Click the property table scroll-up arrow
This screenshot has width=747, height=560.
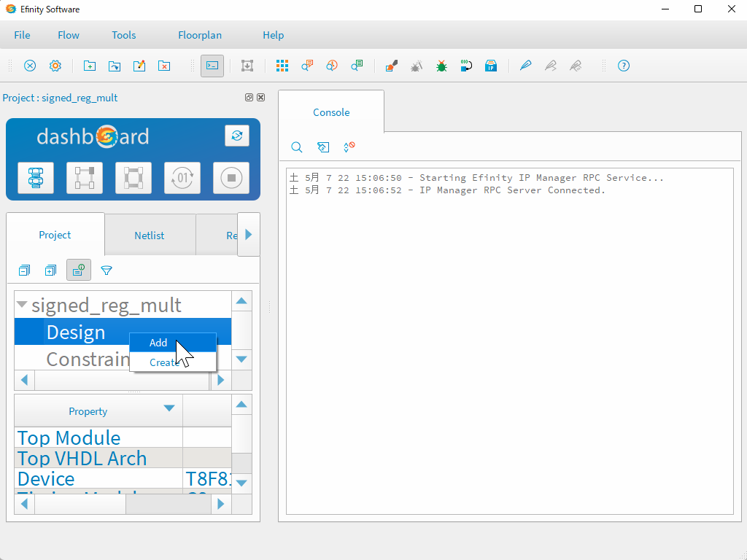click(x=241, y=405)
